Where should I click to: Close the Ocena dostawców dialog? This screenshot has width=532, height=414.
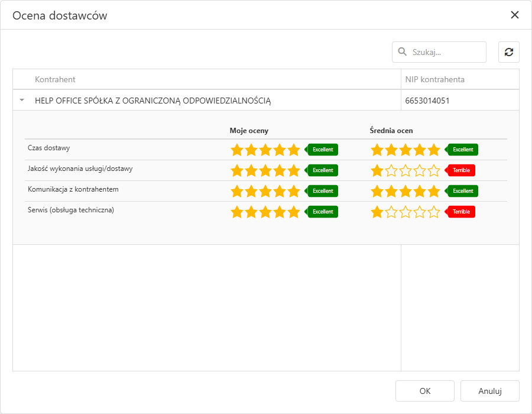tap(515, 15)
